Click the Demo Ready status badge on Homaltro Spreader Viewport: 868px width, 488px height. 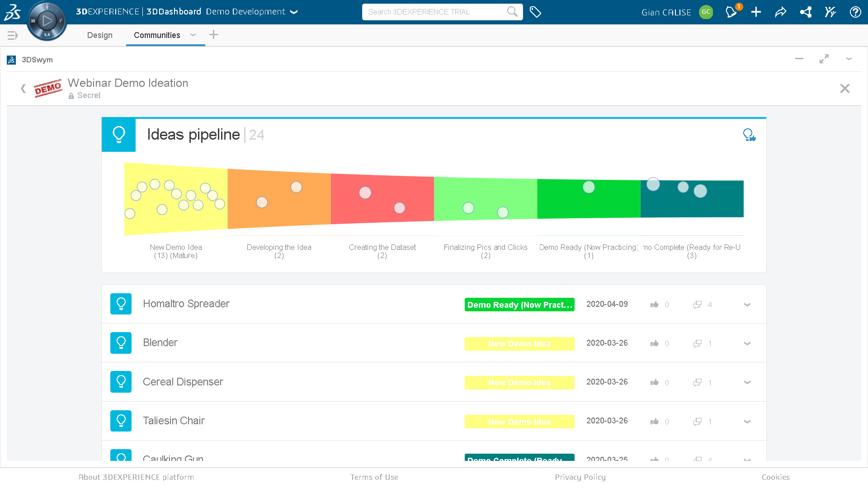(519, 305)
